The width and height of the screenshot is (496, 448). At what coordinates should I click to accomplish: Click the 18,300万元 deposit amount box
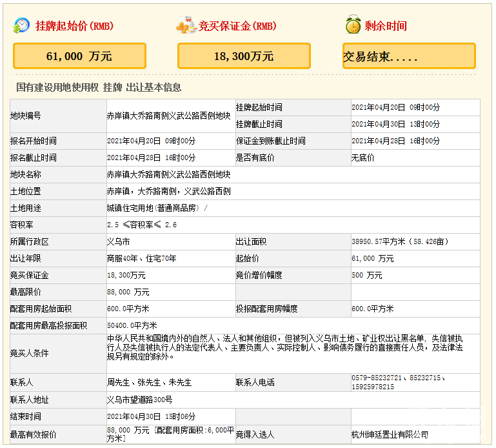click(244, 56)
